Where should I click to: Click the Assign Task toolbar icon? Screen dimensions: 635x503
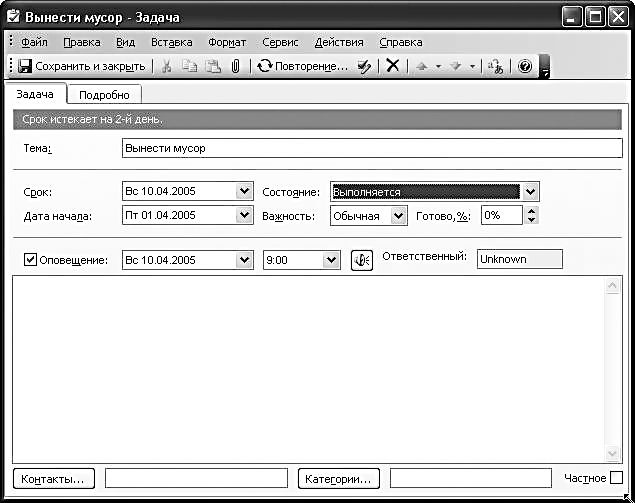coord(364,66)
